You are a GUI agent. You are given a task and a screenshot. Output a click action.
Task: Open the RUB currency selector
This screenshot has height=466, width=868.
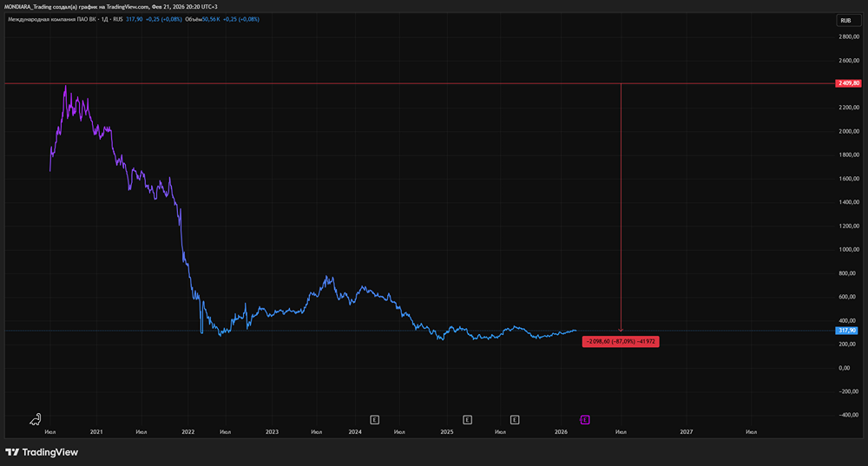coord(845,20)
